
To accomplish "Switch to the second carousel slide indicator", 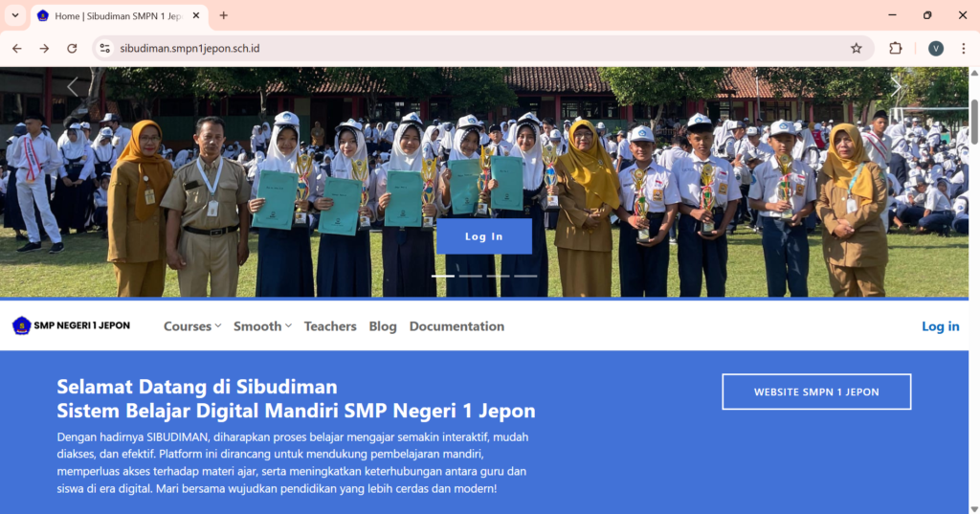I will pyautogui.click(x=471, y=276).
